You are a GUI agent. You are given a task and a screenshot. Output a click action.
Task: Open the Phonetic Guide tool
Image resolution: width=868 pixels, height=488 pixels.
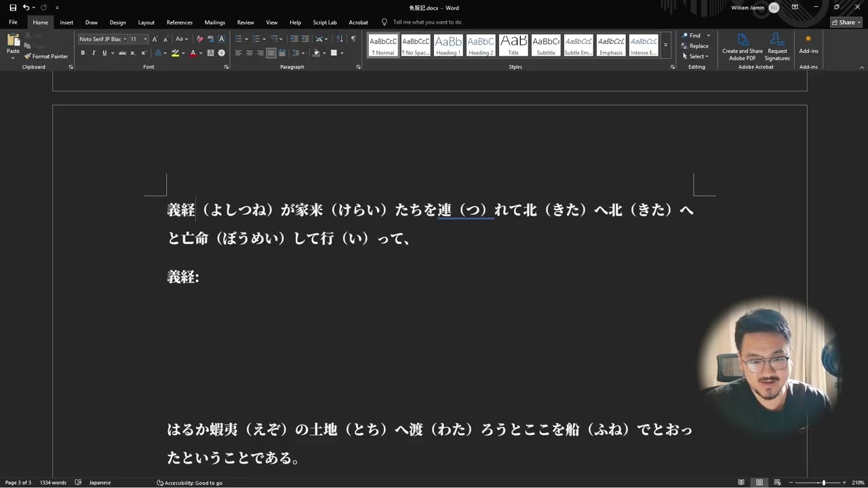210,39
